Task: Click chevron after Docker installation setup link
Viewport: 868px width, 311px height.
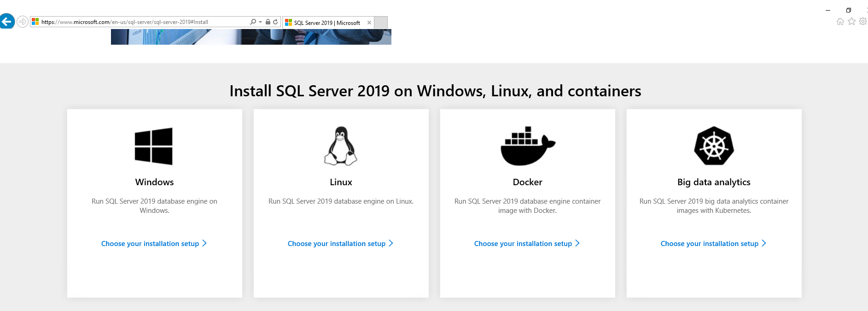Action: coord(577,243)
